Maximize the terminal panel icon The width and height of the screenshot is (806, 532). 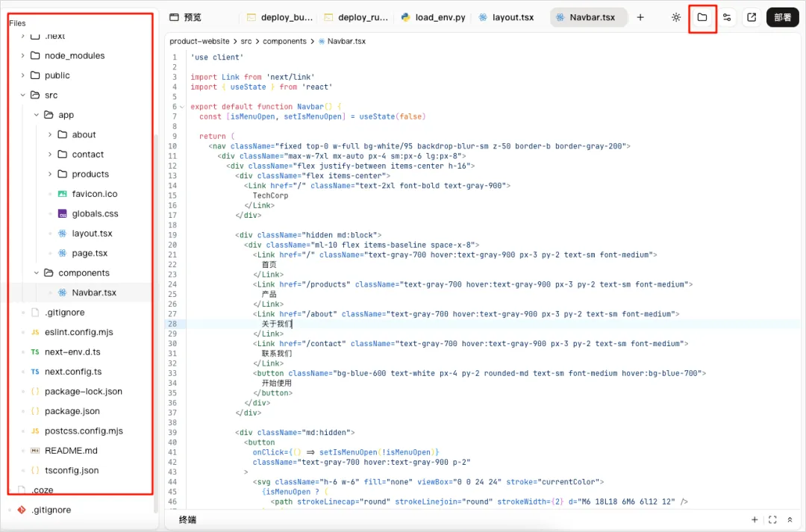pyautogui.click(x=772, y=519)
